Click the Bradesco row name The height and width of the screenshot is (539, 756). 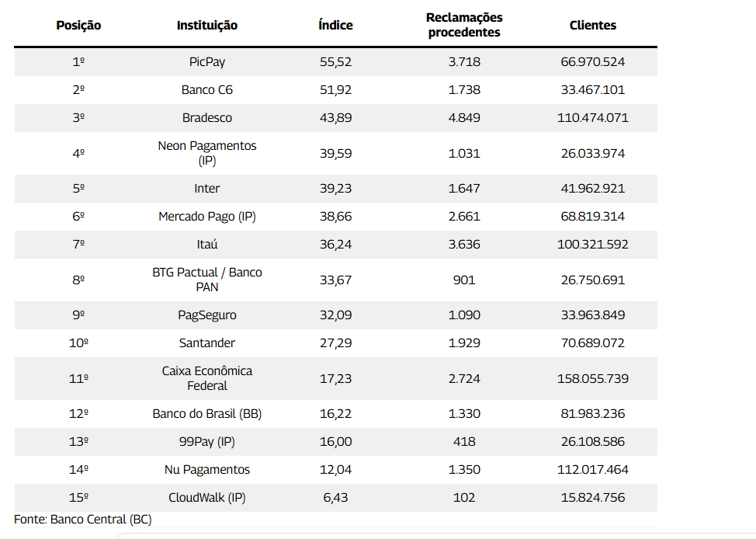click(x=207, y=117)
